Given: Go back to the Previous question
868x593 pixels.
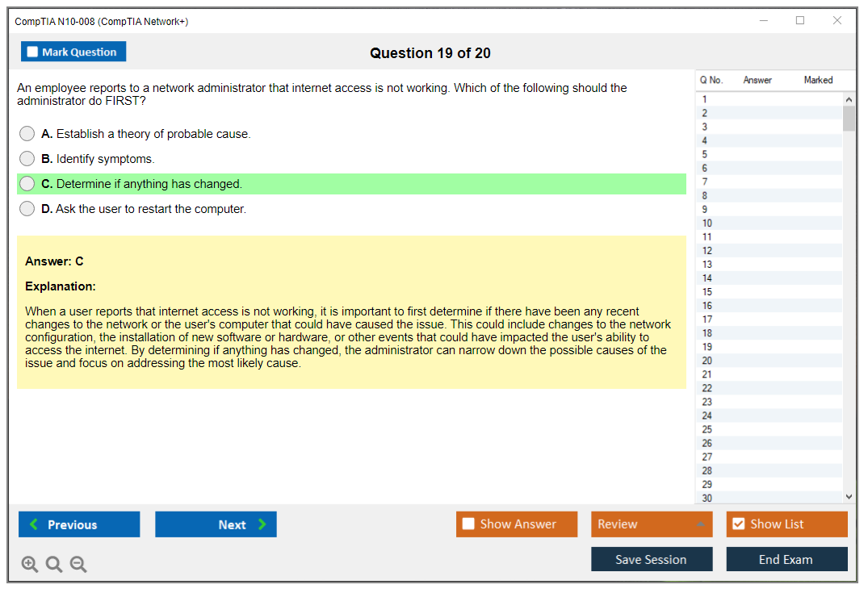Looking at the screenshot, I should click(79, 524).
